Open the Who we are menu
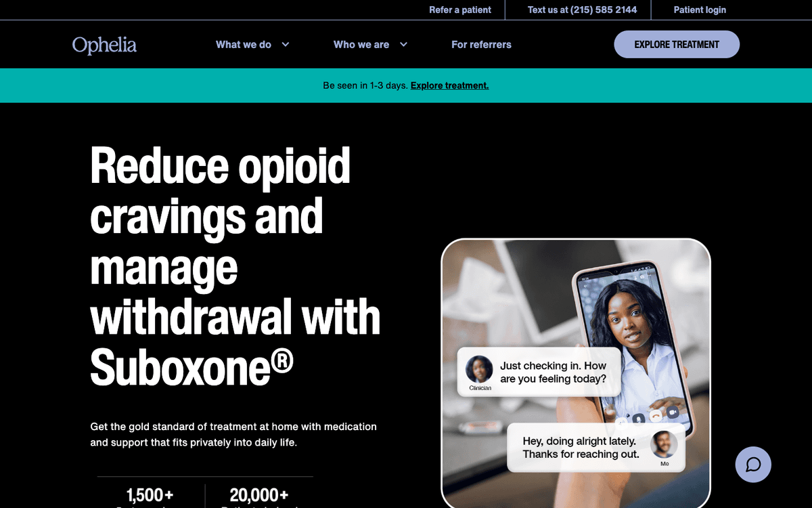The height and width of the screenshot is (508, 812). tap(361, 45)
